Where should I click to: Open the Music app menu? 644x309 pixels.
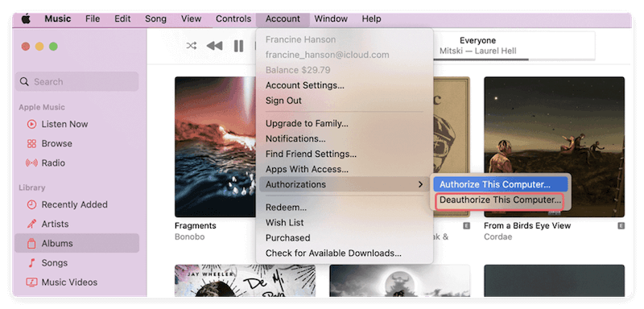57,19
